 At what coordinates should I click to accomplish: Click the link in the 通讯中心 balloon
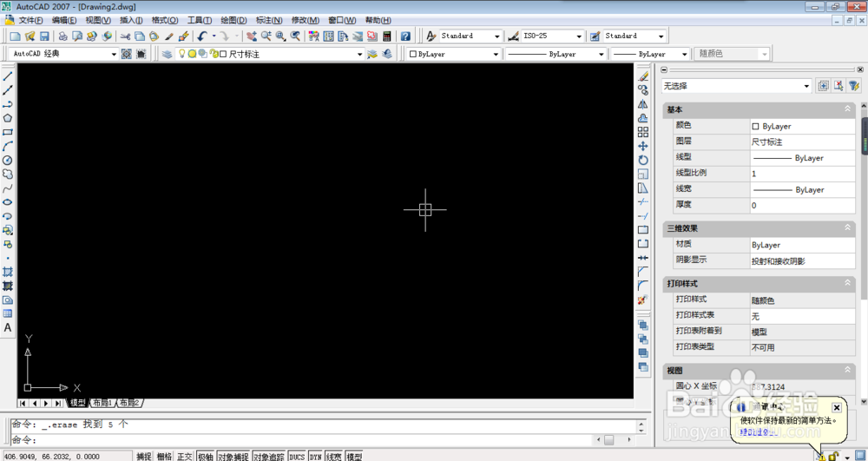click(x=759, y=431)
